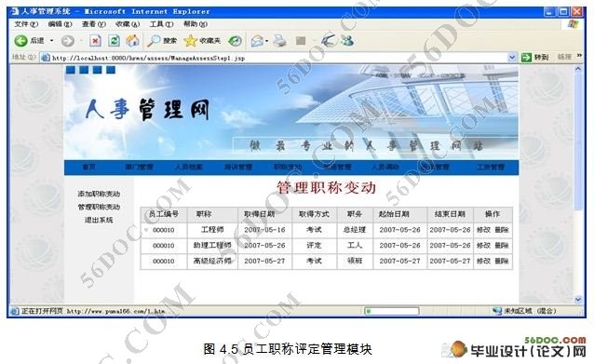This screenshot has width=594, height=364.
Task: Click the IE icon in title bar
Action: [15, 11]
